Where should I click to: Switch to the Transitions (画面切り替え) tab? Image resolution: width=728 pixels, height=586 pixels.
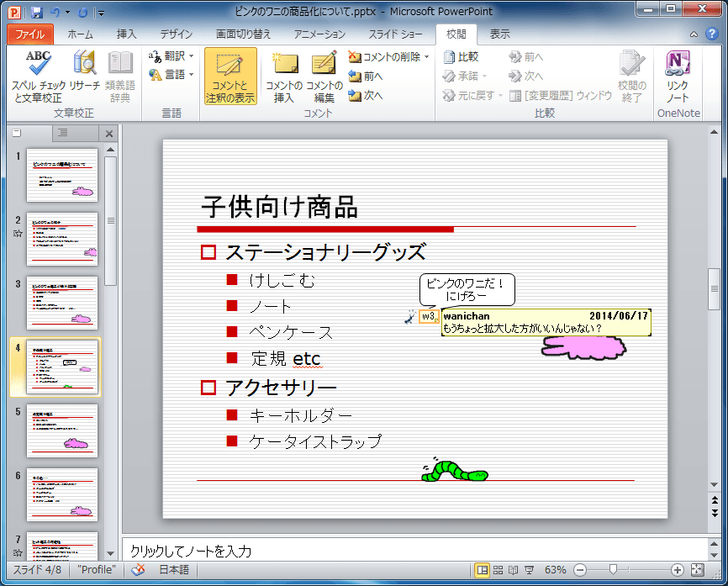tap(243, 34)
